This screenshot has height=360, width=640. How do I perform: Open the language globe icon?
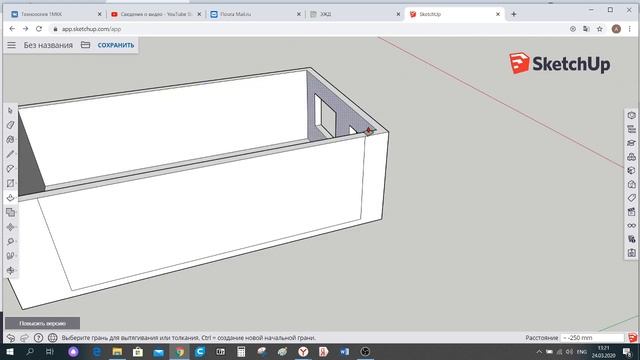point(53,338)
